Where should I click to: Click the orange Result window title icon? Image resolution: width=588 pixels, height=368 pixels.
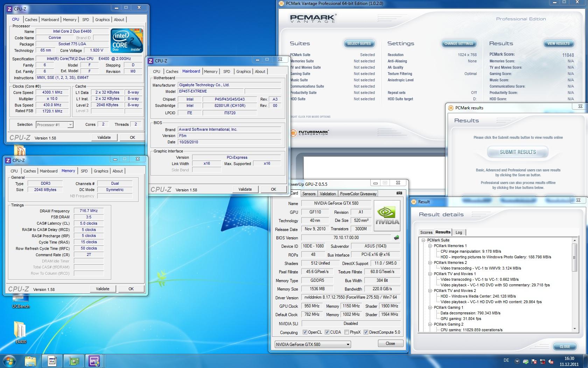pyautogui.click(x=413, y=202)
